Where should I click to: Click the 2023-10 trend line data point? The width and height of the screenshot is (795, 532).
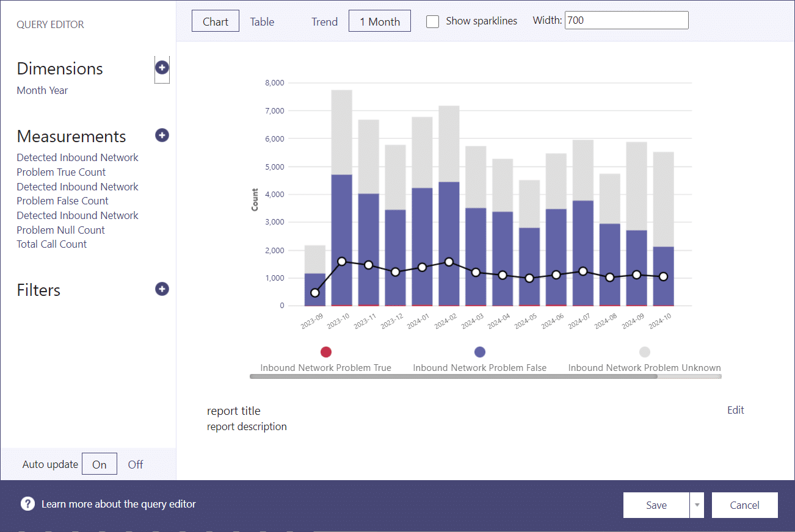(x=342, y=261)
